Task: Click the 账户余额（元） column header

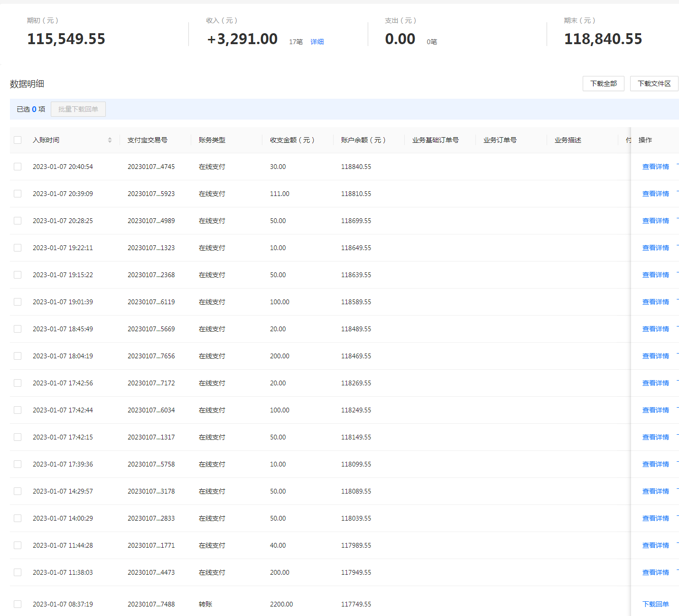Action: (x=363, y=140)
